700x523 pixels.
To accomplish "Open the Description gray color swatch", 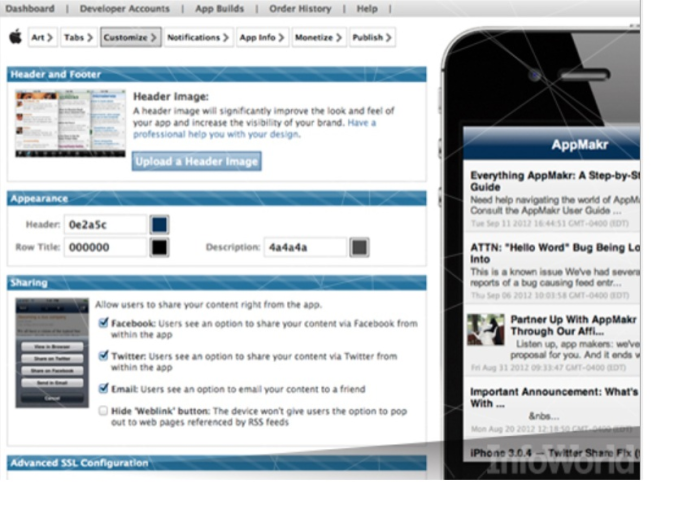I will pos(359,247).
